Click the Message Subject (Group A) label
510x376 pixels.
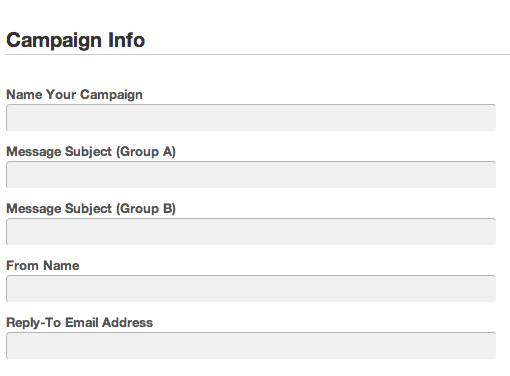[91, 152]
